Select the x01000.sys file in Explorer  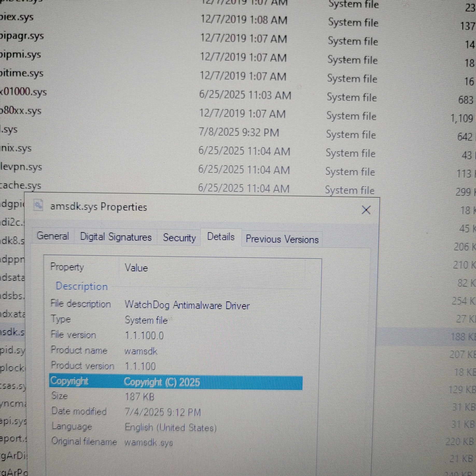tap(23, 92)
